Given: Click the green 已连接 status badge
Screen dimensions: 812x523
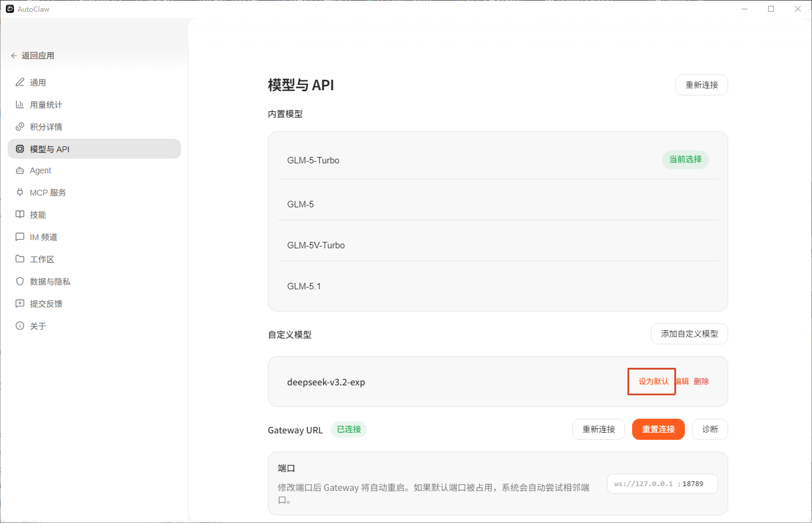Looking at the screenshot, I should coord(349,429).
